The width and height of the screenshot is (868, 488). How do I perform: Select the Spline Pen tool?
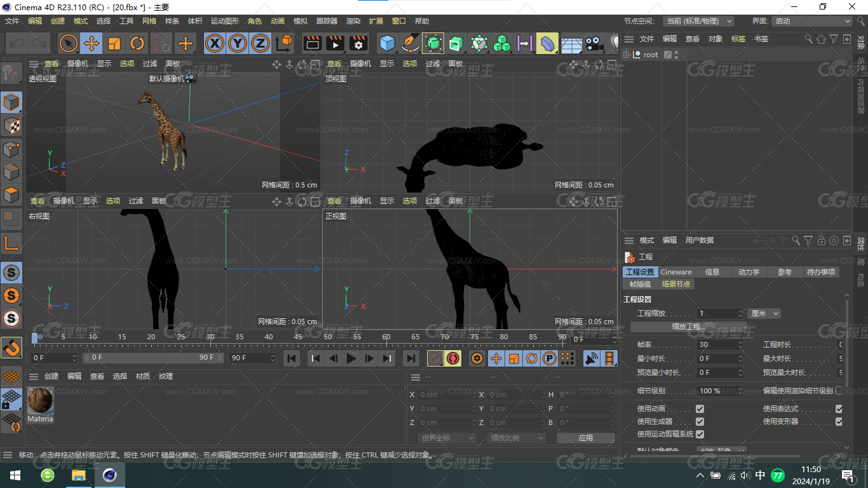(x=410, y=43)
